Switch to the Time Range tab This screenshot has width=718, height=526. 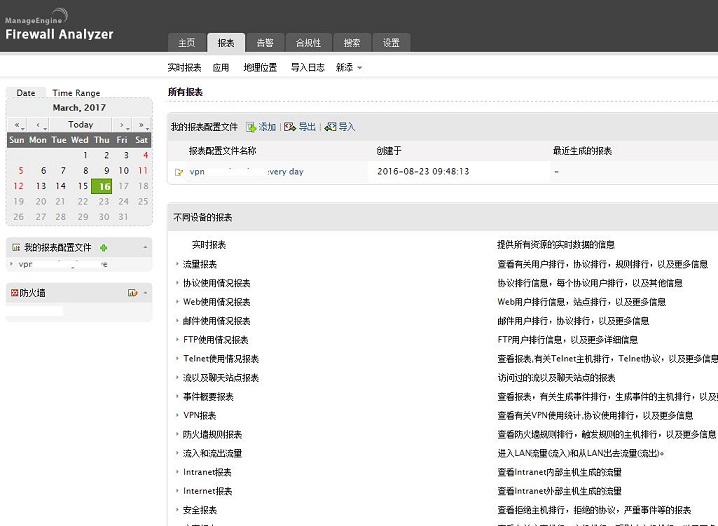[x=76, y=93]
